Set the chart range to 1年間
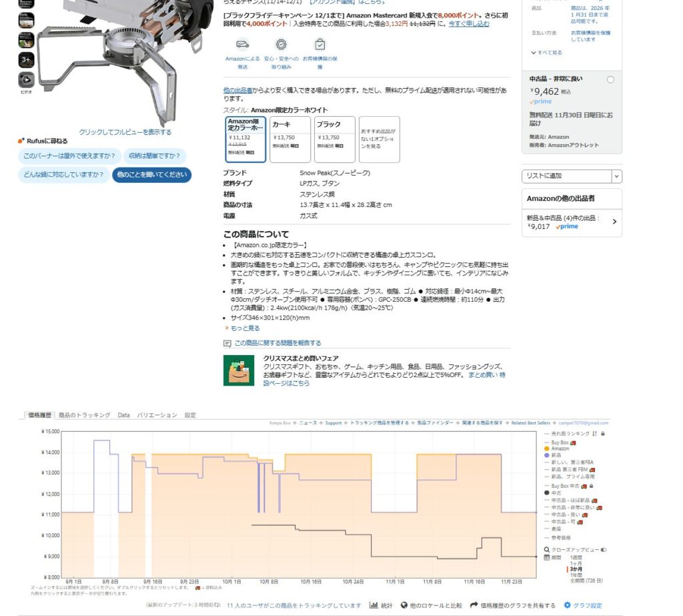683x616 pixels. pyautogui.click(x=577, y=575)
